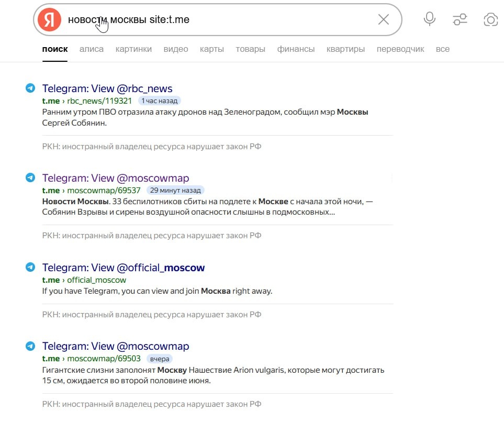Click the red Yandex logo icon
This screenshot has width=504, height=433.
point(49,19)
